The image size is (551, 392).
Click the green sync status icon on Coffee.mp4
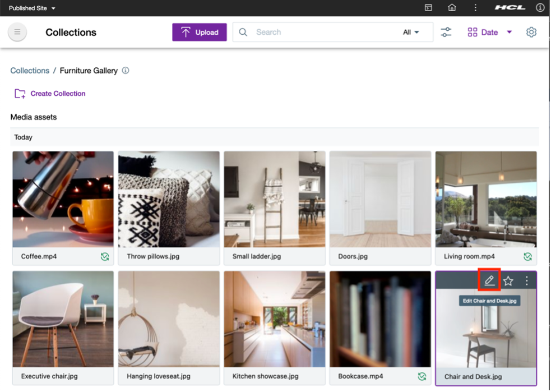[105, 256]
